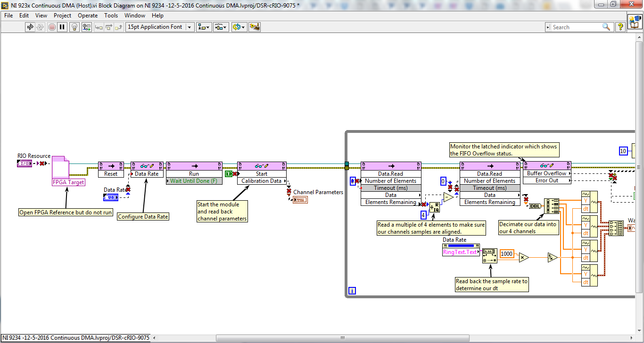Expand the 15pt Application Font selector
644x343 pixels.
[160, 27]
